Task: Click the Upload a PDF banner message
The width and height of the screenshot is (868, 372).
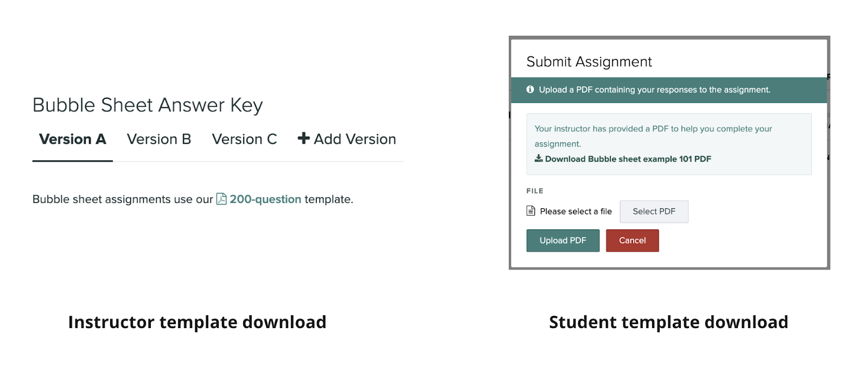Action: [654, 89]
